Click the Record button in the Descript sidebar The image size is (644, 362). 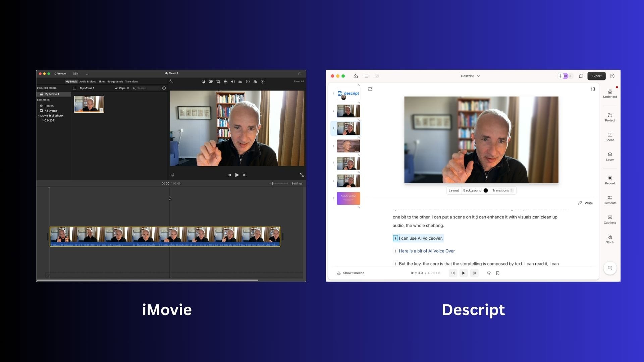[610, 180]
